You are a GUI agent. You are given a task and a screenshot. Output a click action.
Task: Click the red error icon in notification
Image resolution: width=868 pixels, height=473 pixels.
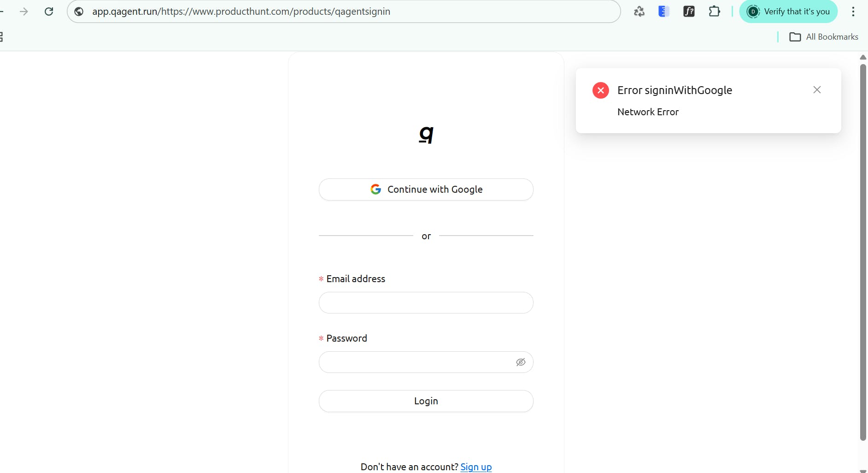600,90
